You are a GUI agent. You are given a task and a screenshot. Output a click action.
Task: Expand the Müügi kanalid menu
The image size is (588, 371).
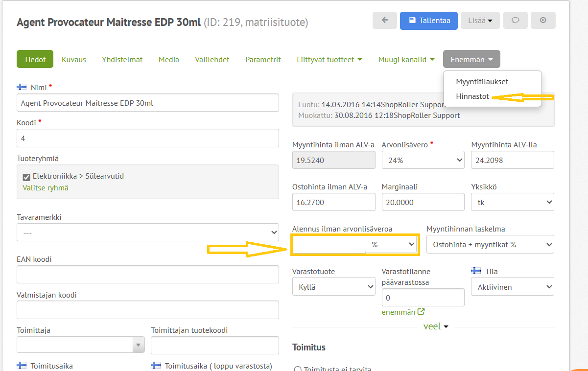(x=406, y=59)
